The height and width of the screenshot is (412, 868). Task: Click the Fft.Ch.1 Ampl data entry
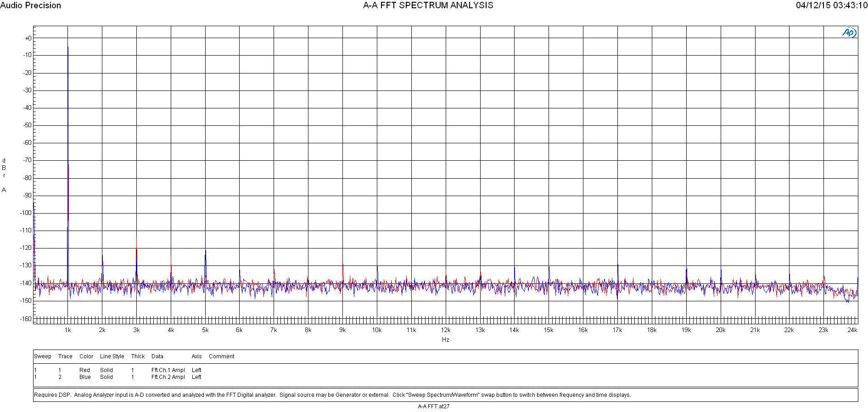pyautogui.click(x=168, y=370)
